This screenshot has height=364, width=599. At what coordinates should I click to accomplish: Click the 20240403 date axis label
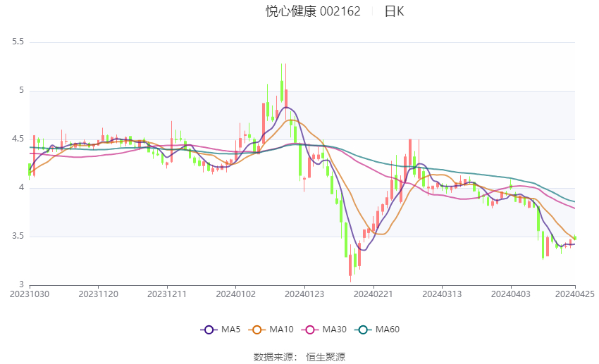[511, 294]
